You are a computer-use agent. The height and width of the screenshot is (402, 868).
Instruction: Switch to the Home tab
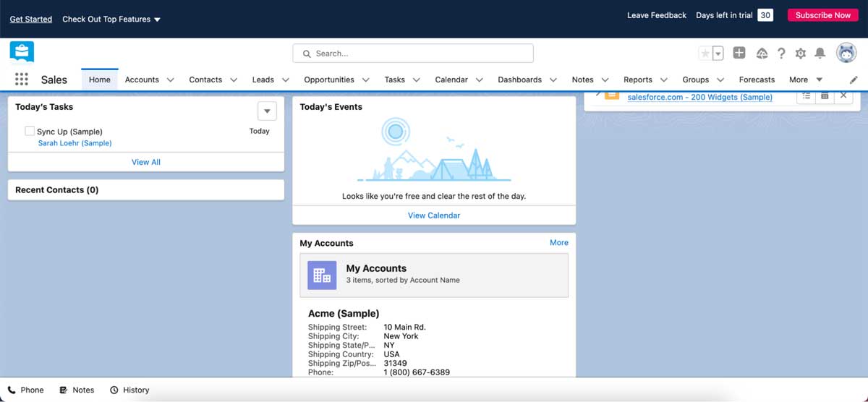(x=100, y=80)
